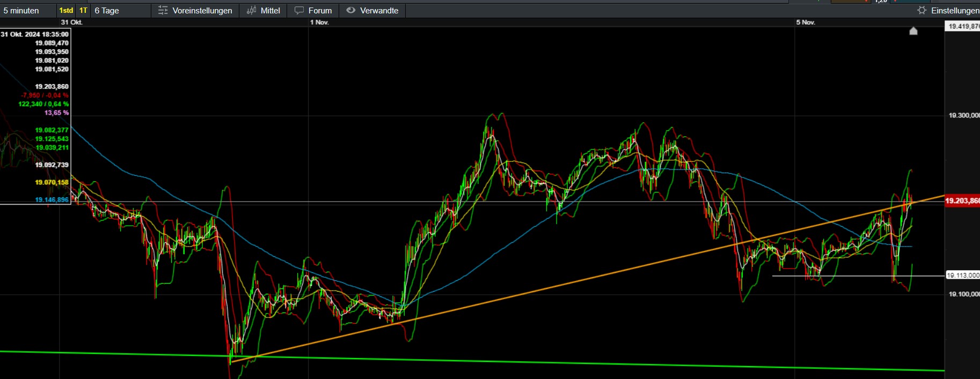The image size is (980, 379).
Task: Click the white 19.092,739 indicator value
Action: click(52, 165)
